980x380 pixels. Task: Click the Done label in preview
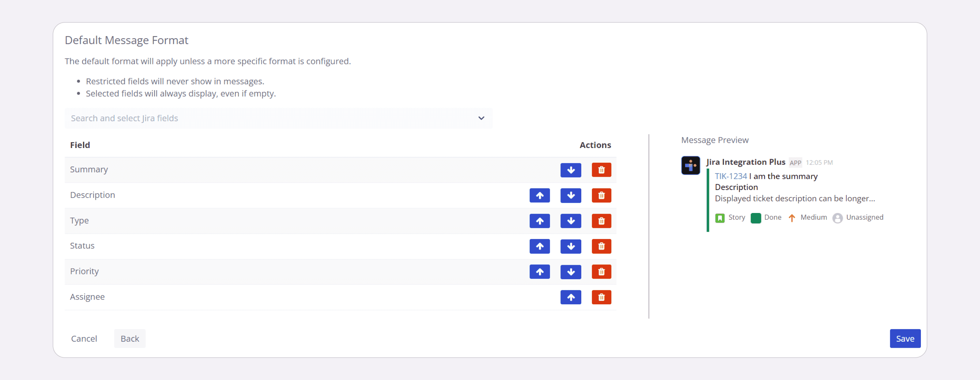pos(773,217)
